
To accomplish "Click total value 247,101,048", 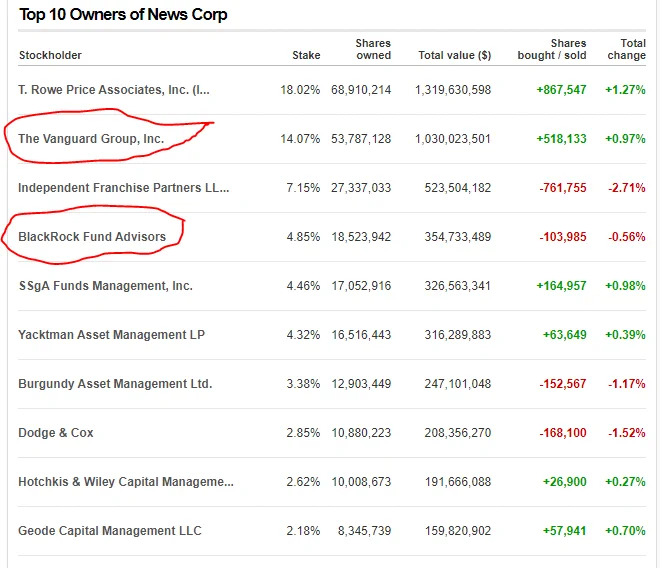I will click(x=458, y=384).
